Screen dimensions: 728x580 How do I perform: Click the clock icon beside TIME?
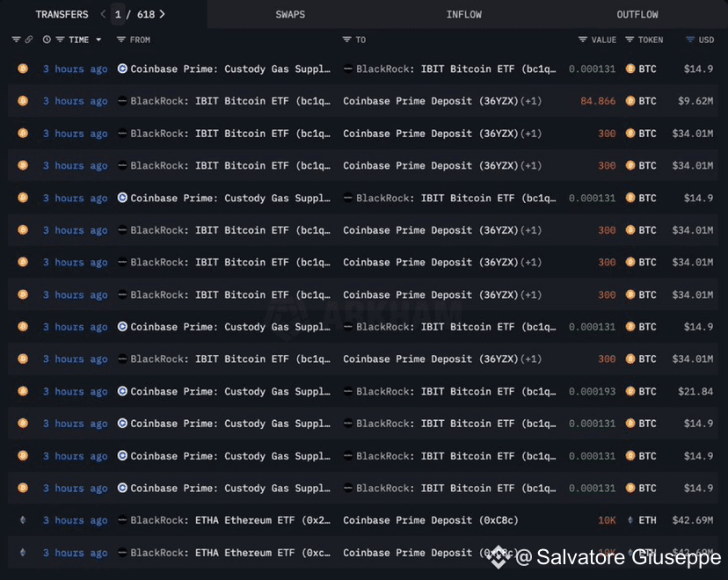click(47, 40)
